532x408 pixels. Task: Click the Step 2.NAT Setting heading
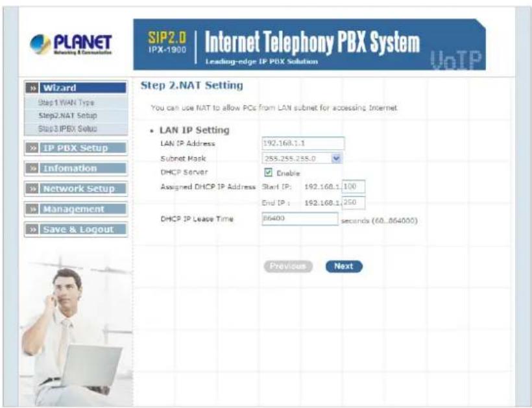tap(191, 85)
